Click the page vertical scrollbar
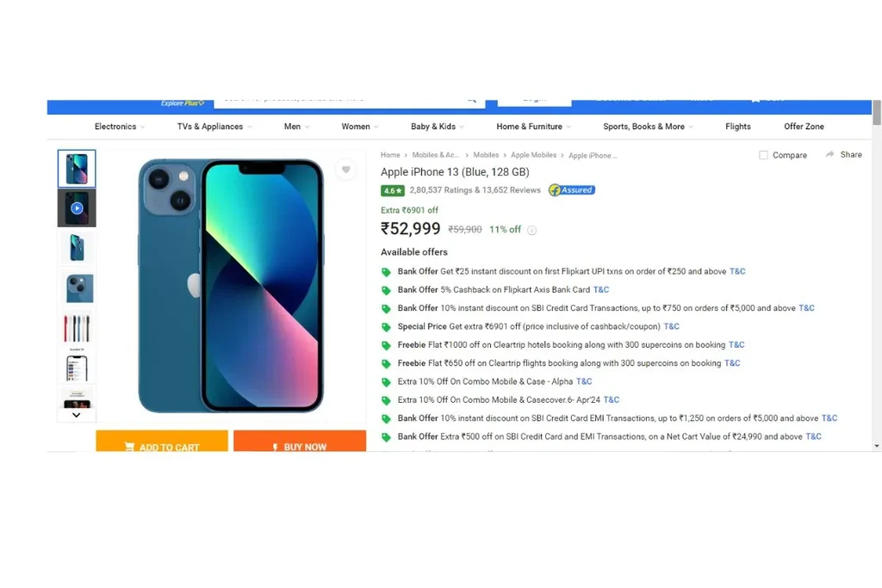882x588 pixels. pos(876,275)
